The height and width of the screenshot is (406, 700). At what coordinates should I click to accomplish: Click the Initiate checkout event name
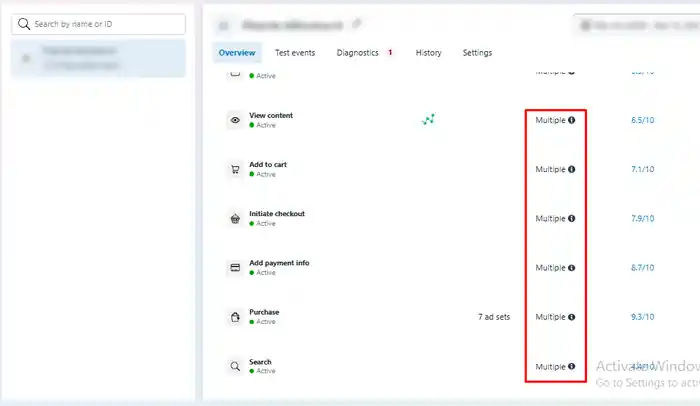pos(277,213)
